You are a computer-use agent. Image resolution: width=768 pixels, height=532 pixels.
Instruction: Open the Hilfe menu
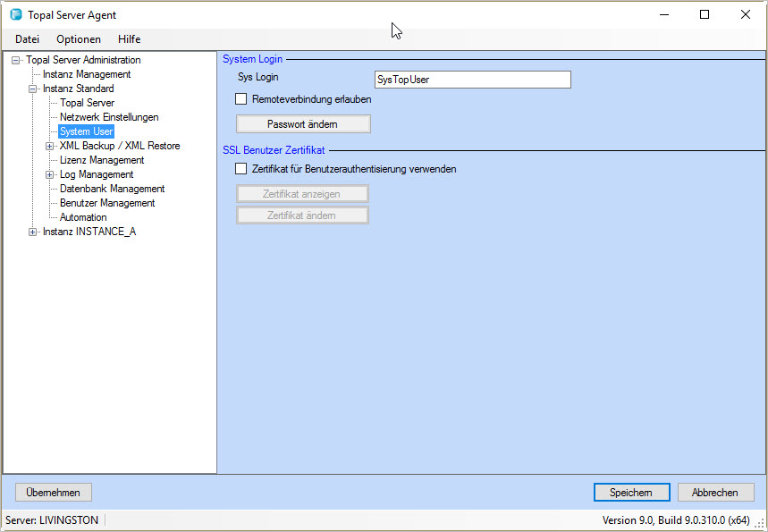tap(129, 39)
